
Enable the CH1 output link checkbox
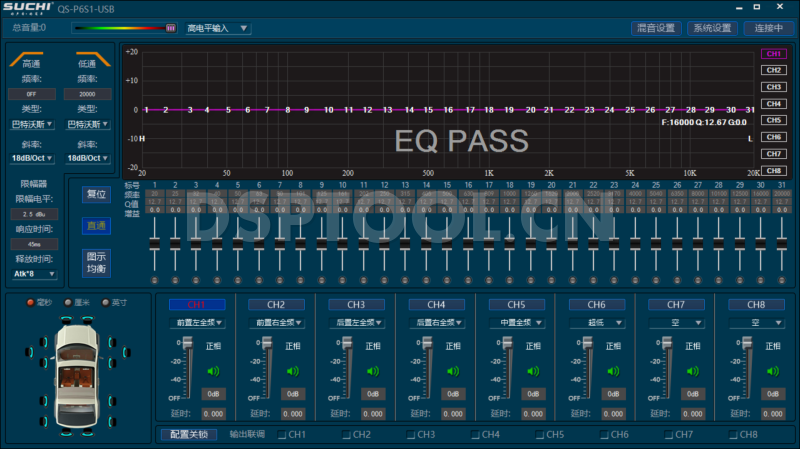282,435
